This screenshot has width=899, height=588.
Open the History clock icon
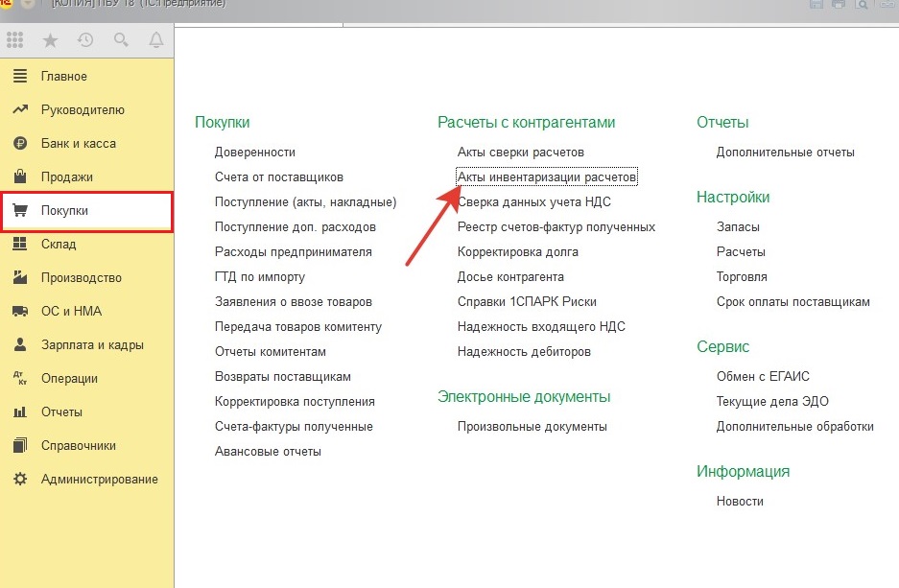point(85,40)
